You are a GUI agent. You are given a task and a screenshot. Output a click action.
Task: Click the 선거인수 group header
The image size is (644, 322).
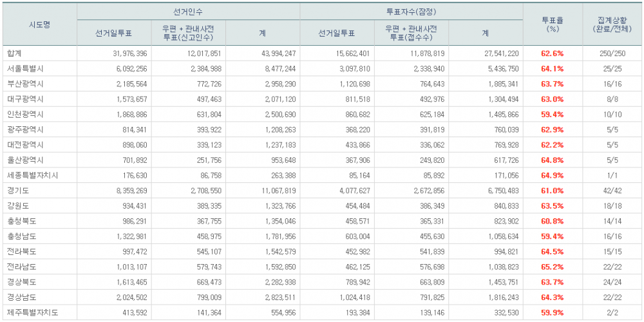(189, 12)
